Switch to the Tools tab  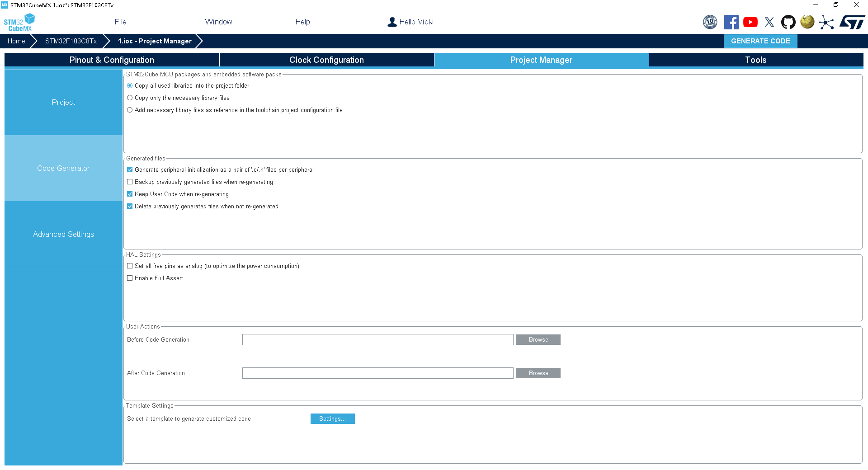coord(756,60)
